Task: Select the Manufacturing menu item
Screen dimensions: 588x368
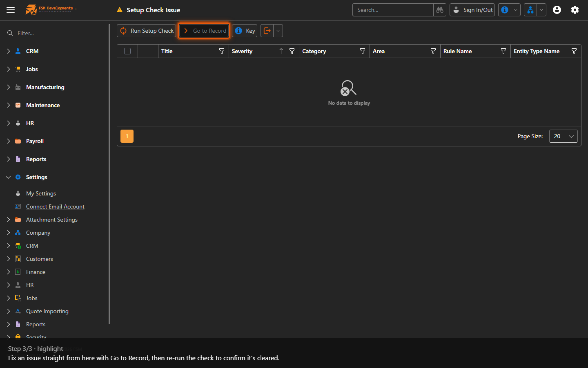Action: pyautogui.click(x=45, y=87)
